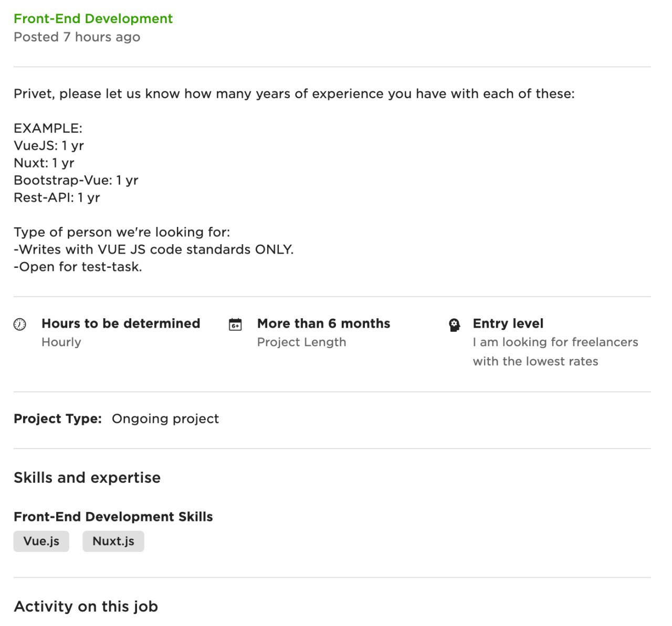The width and height of the screenshot is (672, 626).
Task: Click the Hourly label
Action: (x=61, y=342)
